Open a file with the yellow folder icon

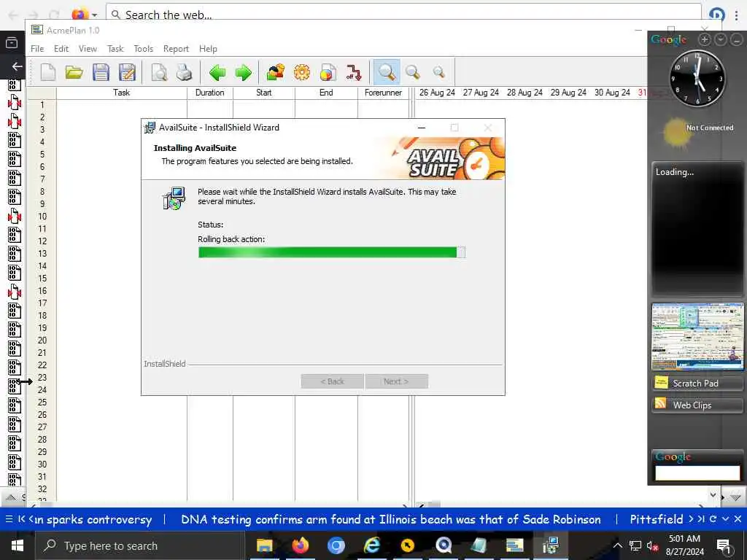74,72
